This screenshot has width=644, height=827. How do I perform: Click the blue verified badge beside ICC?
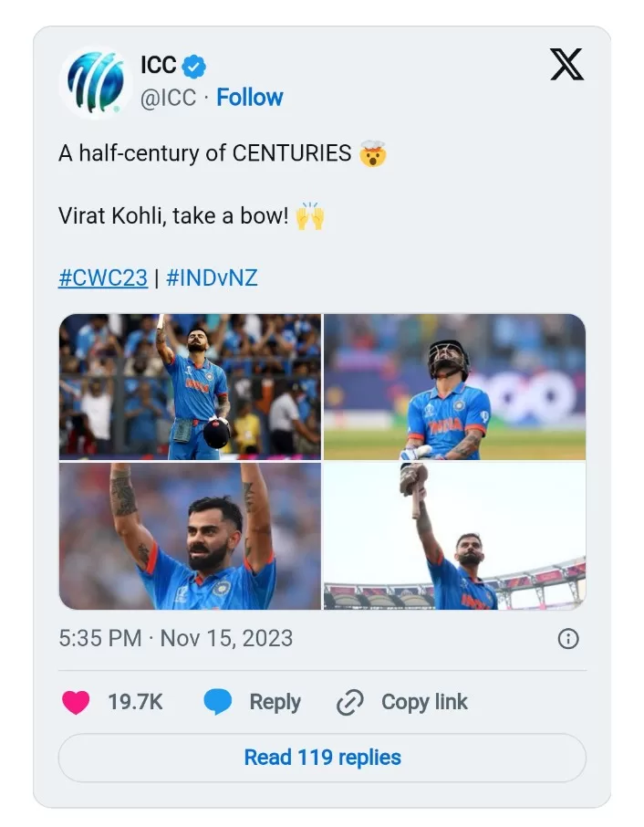coord(195,66)
